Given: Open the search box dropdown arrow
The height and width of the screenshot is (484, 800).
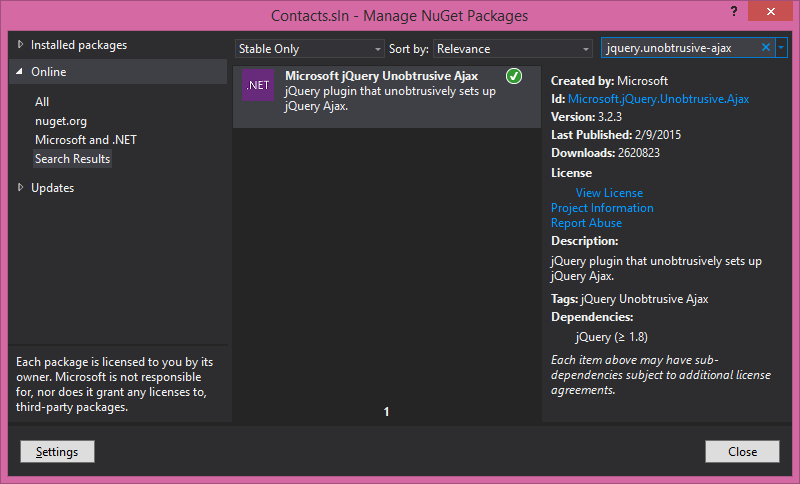Looking at the screenshot, I should click(x=781, y=48).
